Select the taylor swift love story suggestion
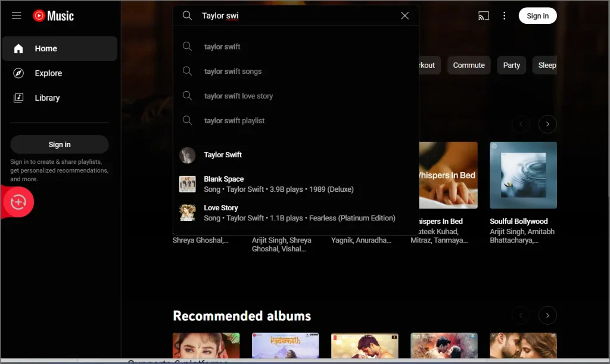 pyautogui.click(x=238, y=96)
